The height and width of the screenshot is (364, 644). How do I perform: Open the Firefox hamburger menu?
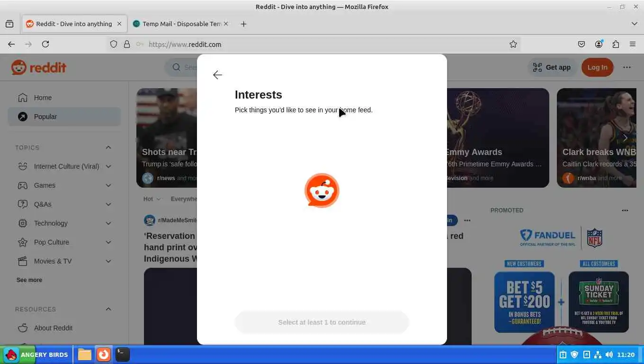click(x=633, y=44)
